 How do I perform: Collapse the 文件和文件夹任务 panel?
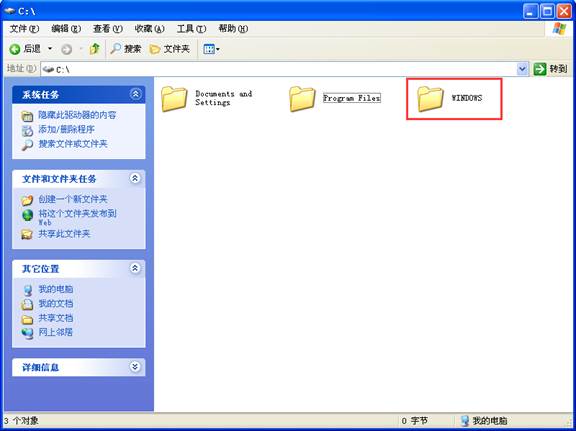pos(136,179)
